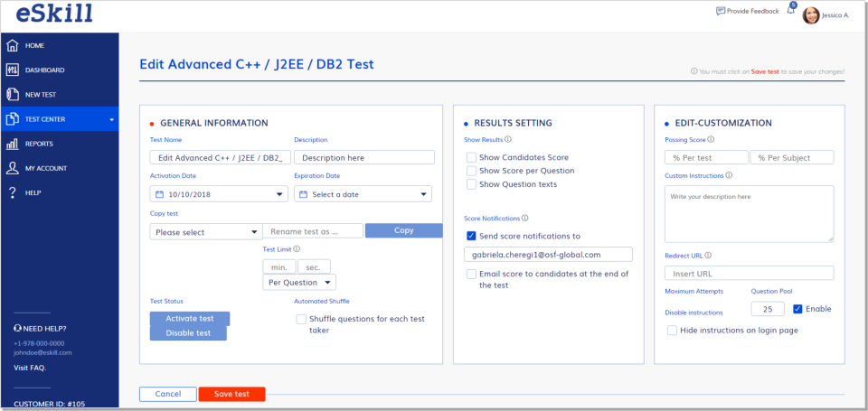The image size is (868, 411).
Task: Click the info icon next to Redirect URL
Action: pyautogui.click(x=708, y=256)
